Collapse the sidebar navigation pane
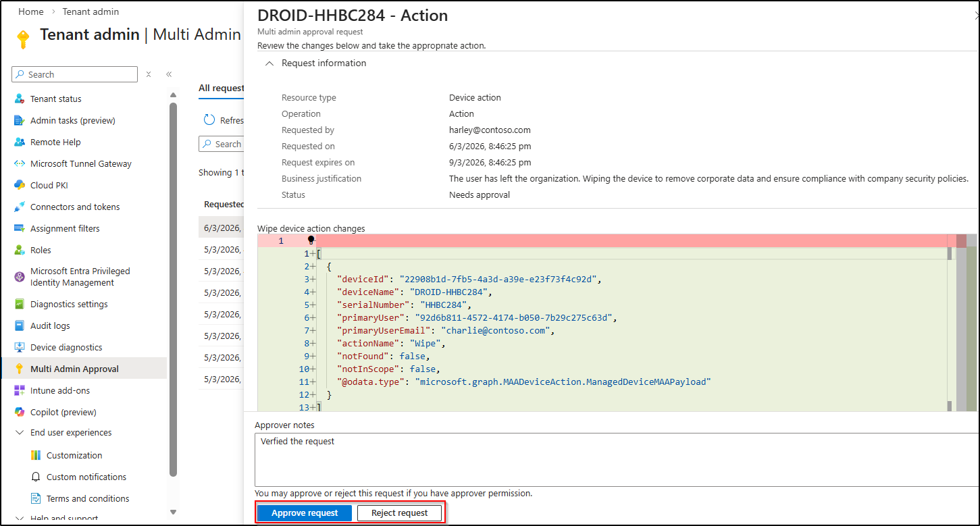The height and width of the screenshot is (526, 980). tap(168, 74)
